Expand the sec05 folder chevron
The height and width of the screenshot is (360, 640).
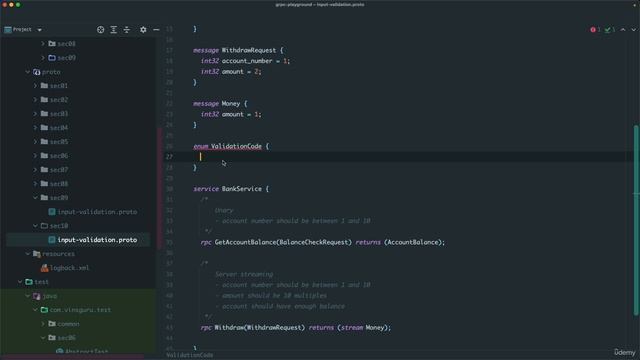click(x=35, y=142)
